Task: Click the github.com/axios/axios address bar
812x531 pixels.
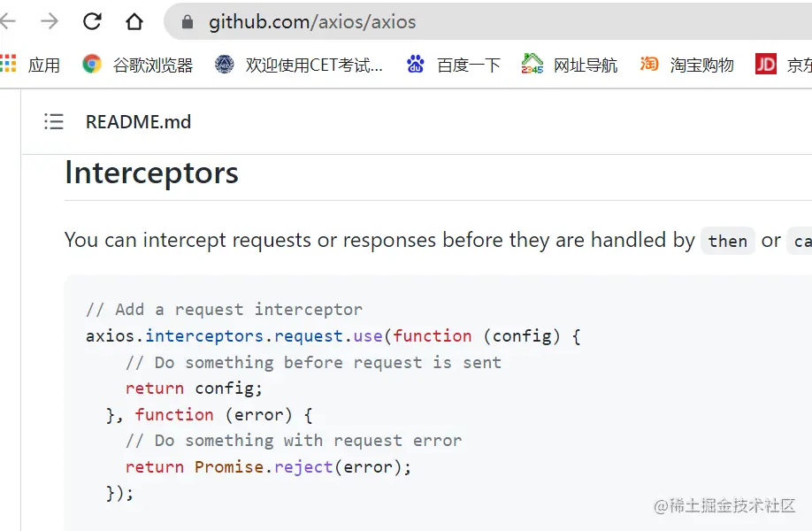Action: point(487,22)
